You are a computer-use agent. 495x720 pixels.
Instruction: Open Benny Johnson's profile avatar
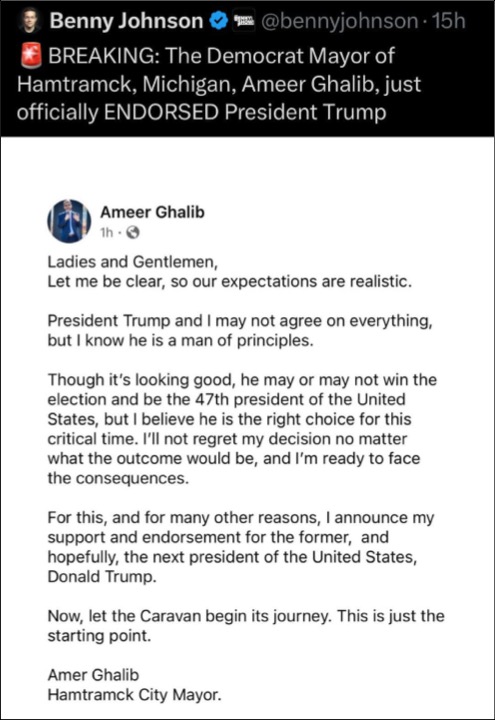[x=32, y=21]
